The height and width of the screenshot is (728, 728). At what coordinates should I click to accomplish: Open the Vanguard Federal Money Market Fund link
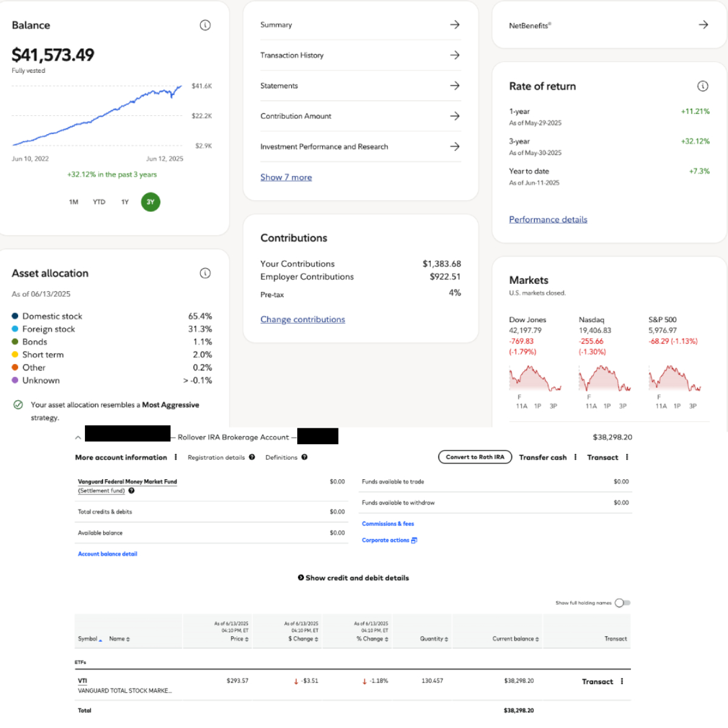(127, 482)
